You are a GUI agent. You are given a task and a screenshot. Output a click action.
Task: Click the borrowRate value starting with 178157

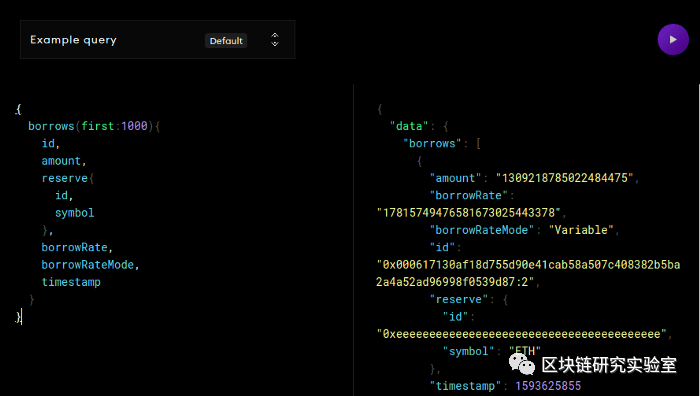click(x=469, y=213)
